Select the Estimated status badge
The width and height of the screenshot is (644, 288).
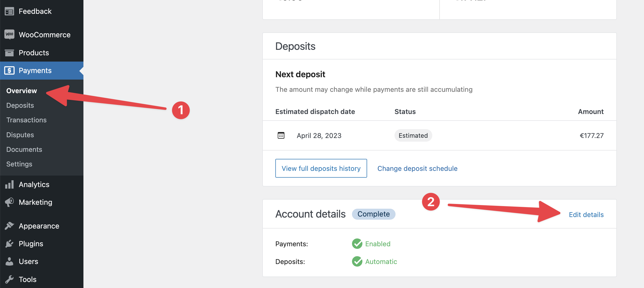tap(413, 135)
